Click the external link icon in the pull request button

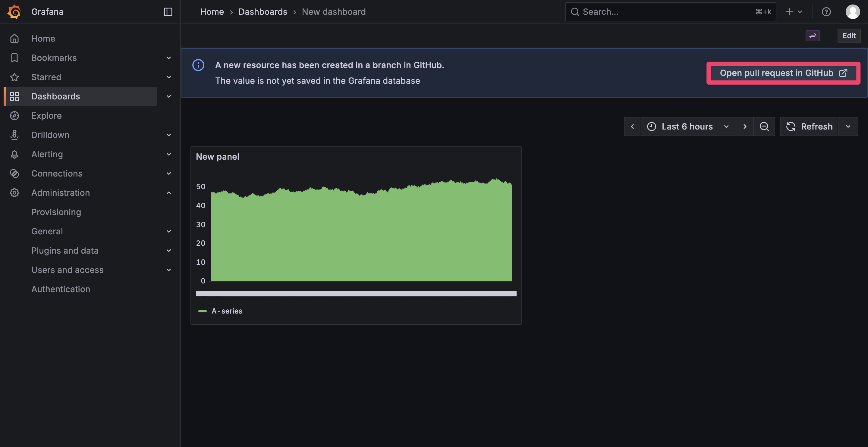click(843, 73)
